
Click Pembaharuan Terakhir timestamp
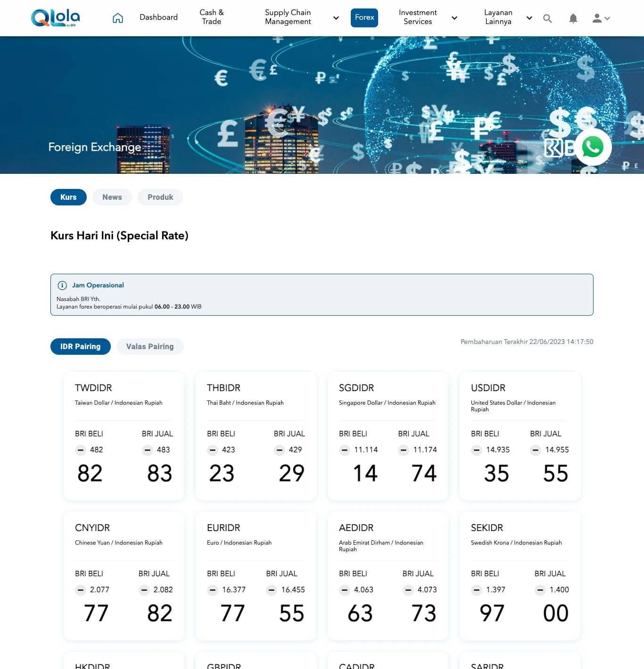[x=527, y=342]
